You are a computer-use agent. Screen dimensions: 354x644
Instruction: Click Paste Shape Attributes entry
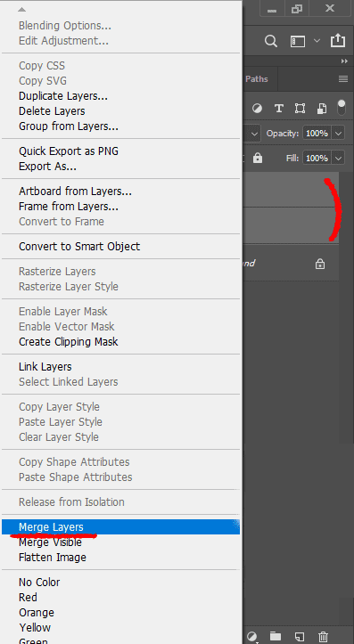(76, 477)
